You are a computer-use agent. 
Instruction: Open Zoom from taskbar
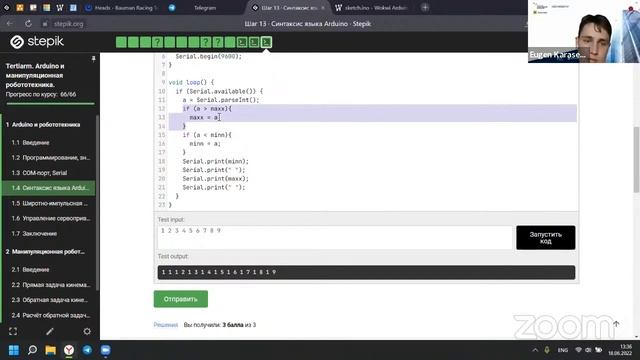click(105, 350)
